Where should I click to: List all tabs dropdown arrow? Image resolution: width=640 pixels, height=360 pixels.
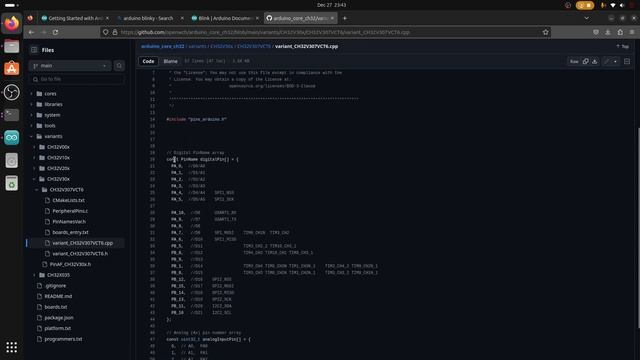(587, 18)
